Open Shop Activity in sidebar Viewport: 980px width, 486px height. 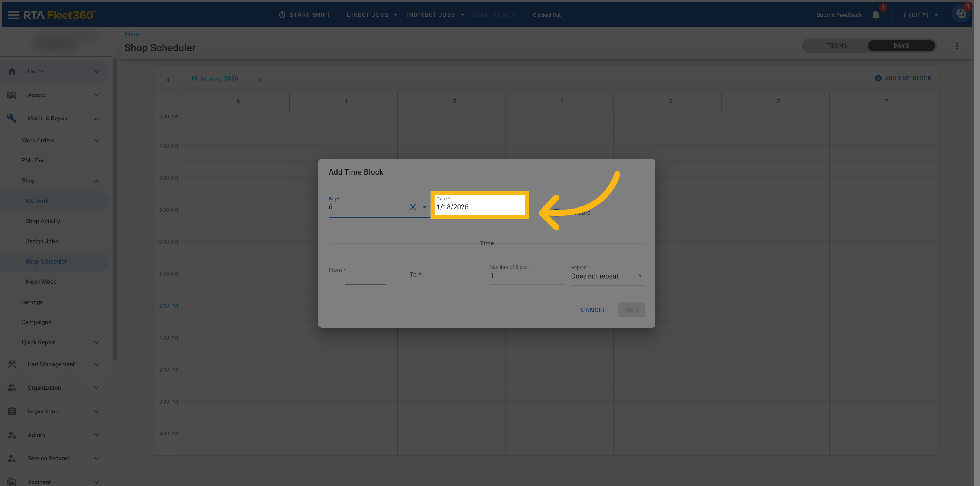click(43, 221)
